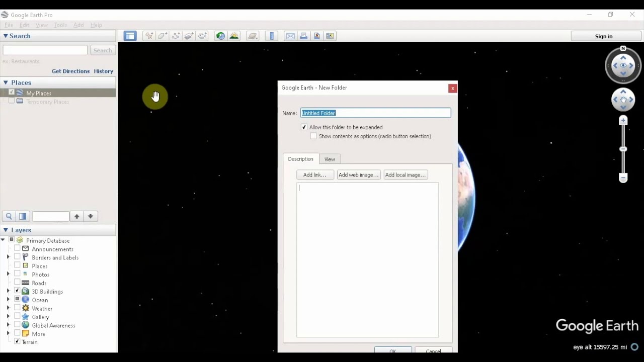
Task: Move selected place down with arrow button
Action: pos(90,216)
